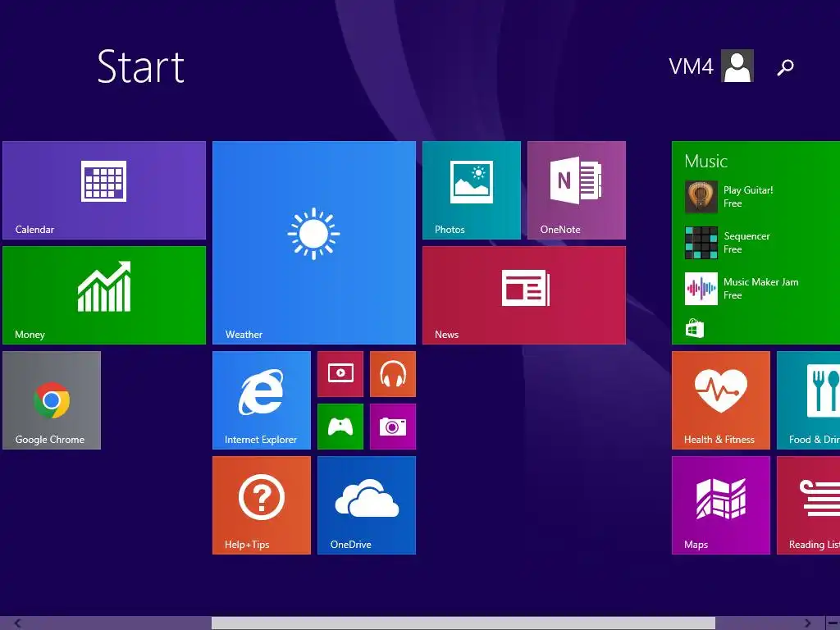Open the Help+Tips tile
The width and height of the screenshot is (840, 630).
(262, 505)
